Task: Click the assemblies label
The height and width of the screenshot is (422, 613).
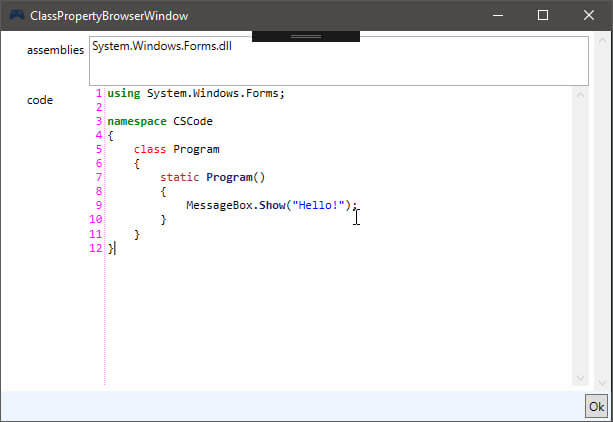Action: 55,51
